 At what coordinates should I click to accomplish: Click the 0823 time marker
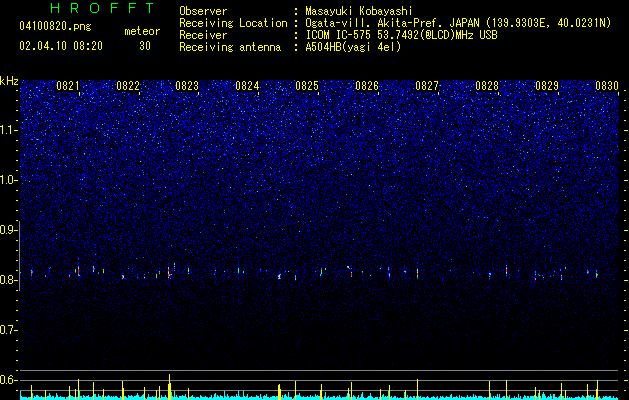coord(187,86)
